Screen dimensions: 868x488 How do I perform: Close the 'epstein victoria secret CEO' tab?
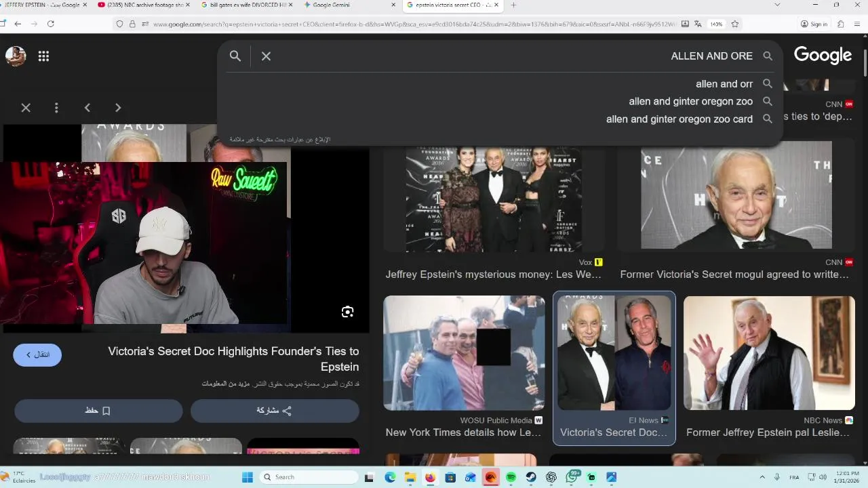[x=496, y=5]
